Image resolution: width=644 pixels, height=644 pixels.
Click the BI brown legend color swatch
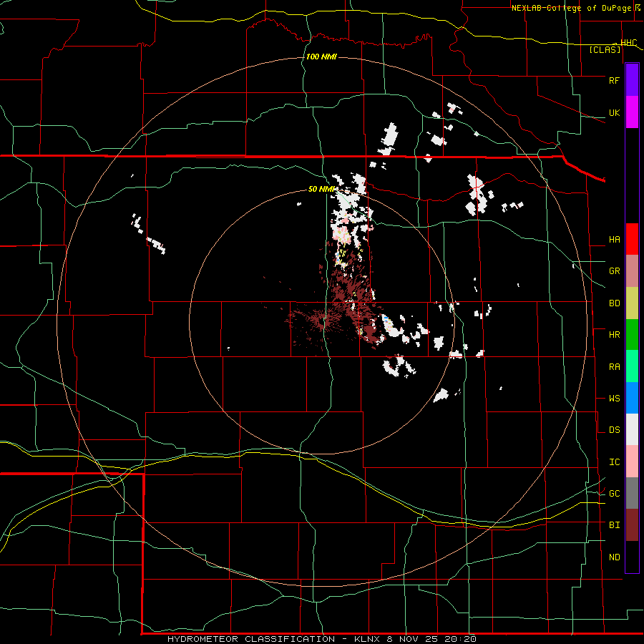[x=632, y=525]
